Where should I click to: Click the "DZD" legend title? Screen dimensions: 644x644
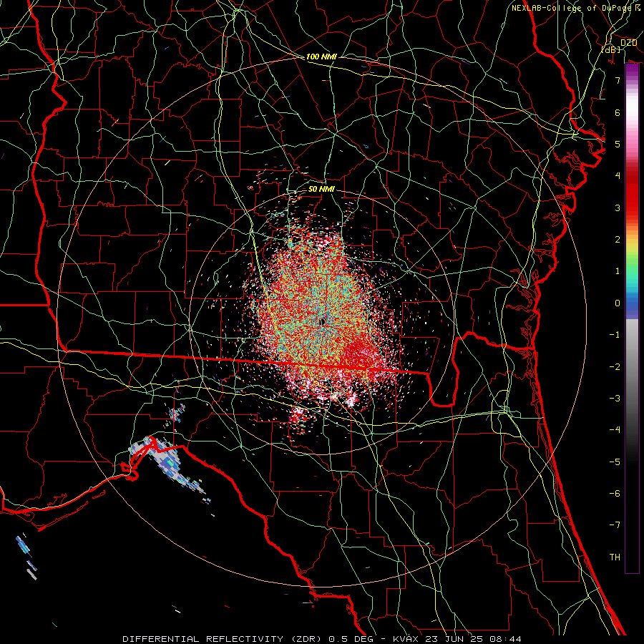(628, 43)
